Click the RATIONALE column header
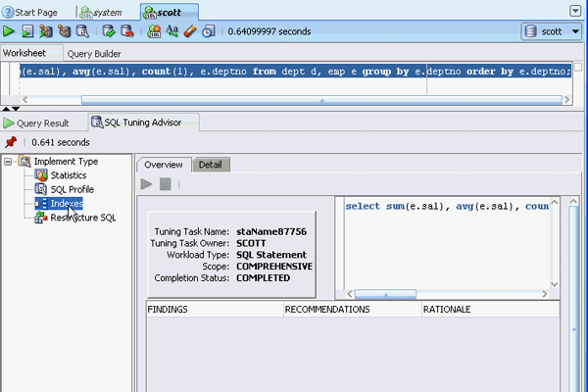The width and height of the screenshot is (588, 392). point(491,310)
